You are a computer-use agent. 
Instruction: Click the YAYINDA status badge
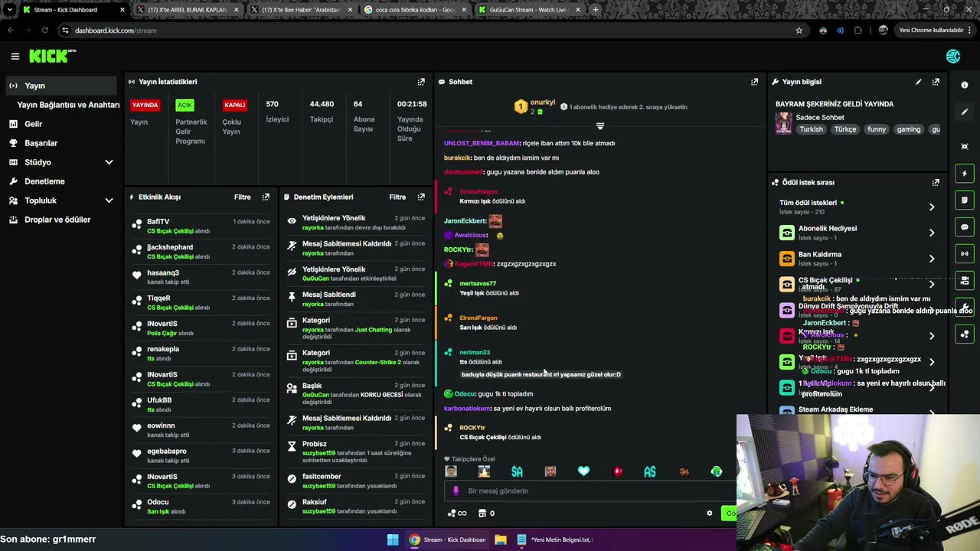[145, 105]
